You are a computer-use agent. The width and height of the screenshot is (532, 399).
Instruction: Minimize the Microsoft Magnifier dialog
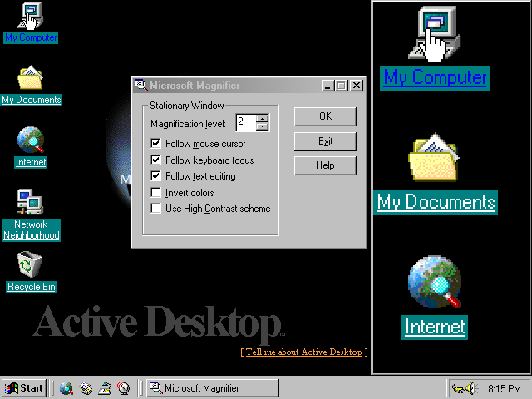(328, 86)
